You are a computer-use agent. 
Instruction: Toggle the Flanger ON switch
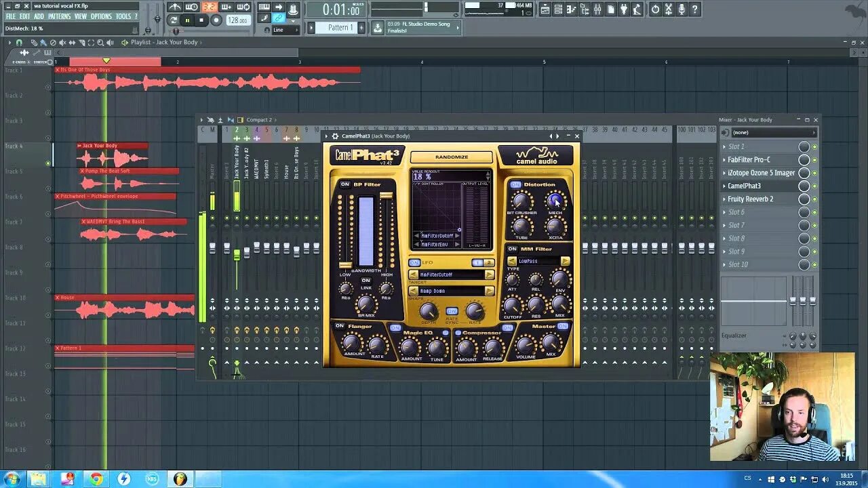coord(340,326)
